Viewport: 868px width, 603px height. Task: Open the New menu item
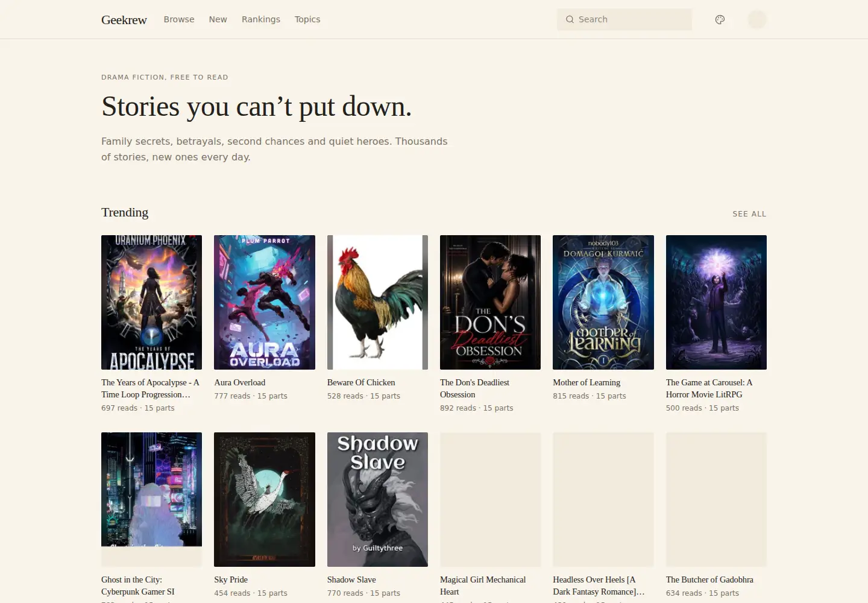click(x=218, y=19)
